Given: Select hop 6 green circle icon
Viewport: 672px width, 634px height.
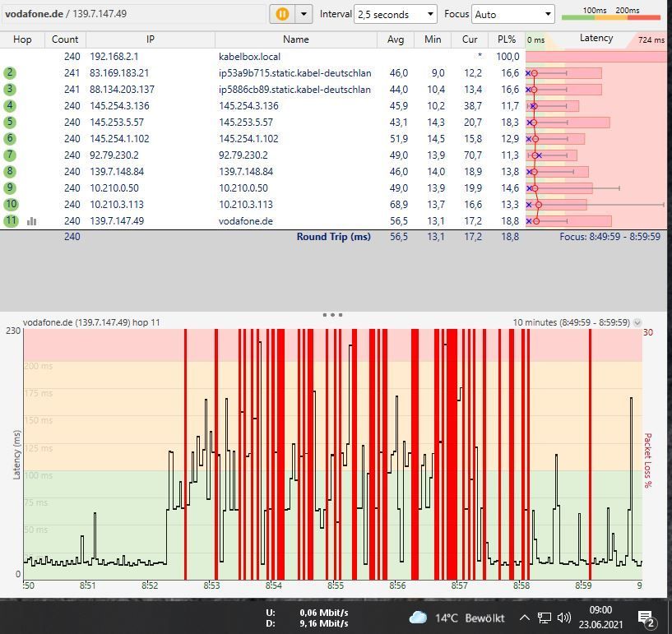Looking at the screenshot, I should (x=10, y=138).
